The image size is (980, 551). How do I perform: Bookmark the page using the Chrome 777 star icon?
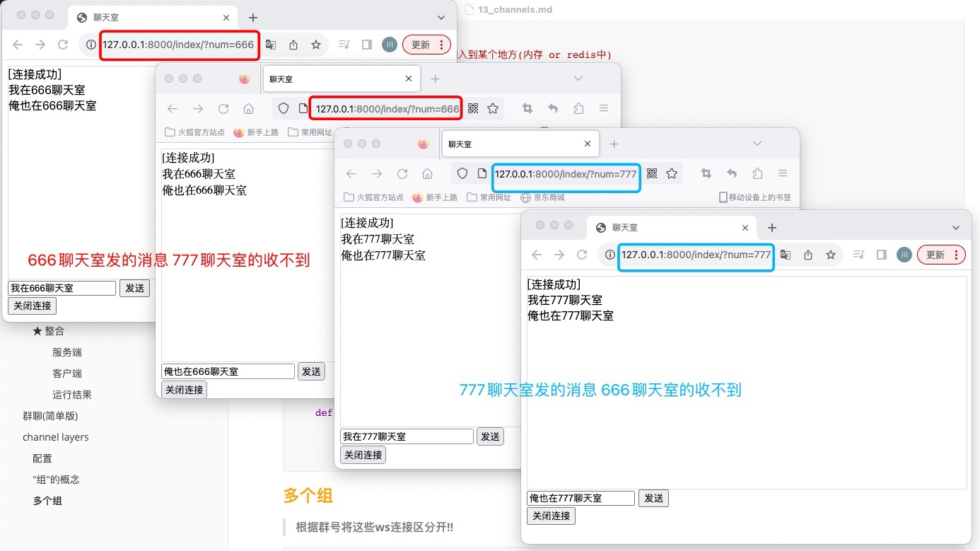(831, 255)
